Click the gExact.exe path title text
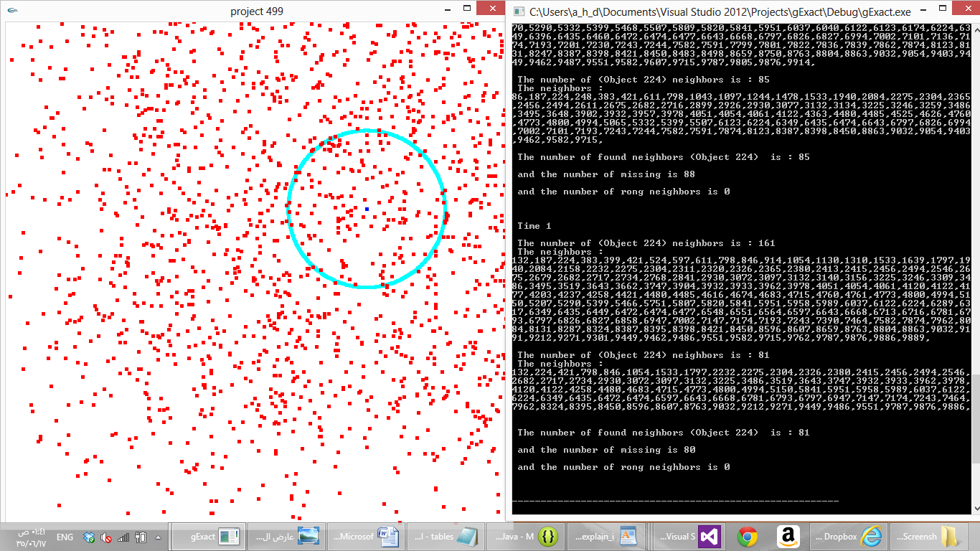980x551 pixels. (x=720, y=11)
